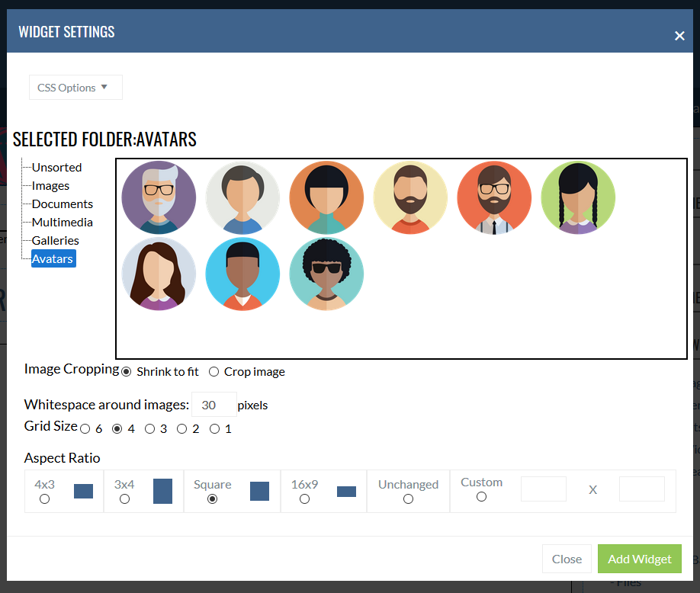Open the Multimedia folder in the tree
Screen dimensions: 700x593
coord(63,223)
